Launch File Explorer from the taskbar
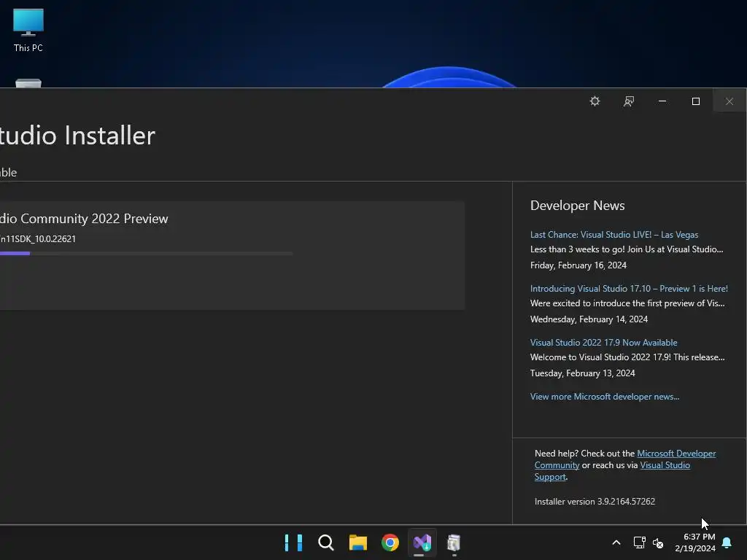 tap(357, 542)
